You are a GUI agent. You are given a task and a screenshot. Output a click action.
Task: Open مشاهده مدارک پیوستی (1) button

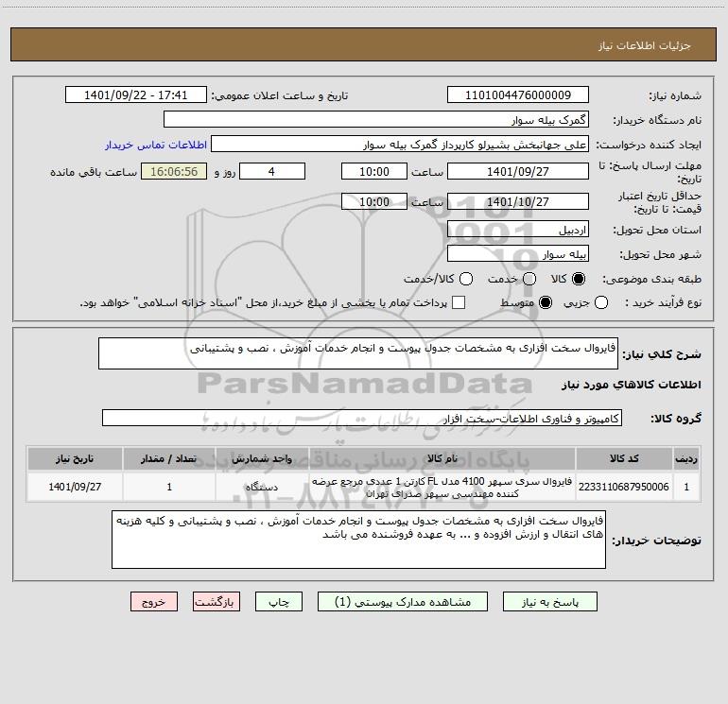(403, 602)
